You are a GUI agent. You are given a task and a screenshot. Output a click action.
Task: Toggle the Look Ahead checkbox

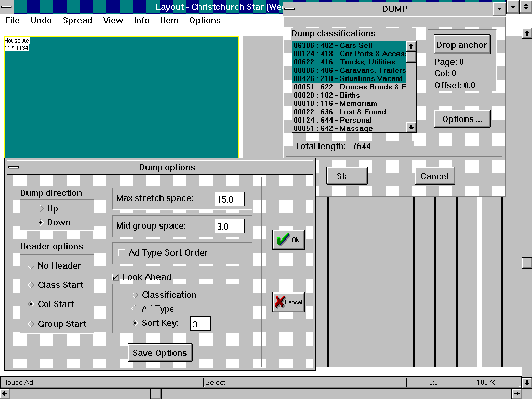tap(115, 277)
